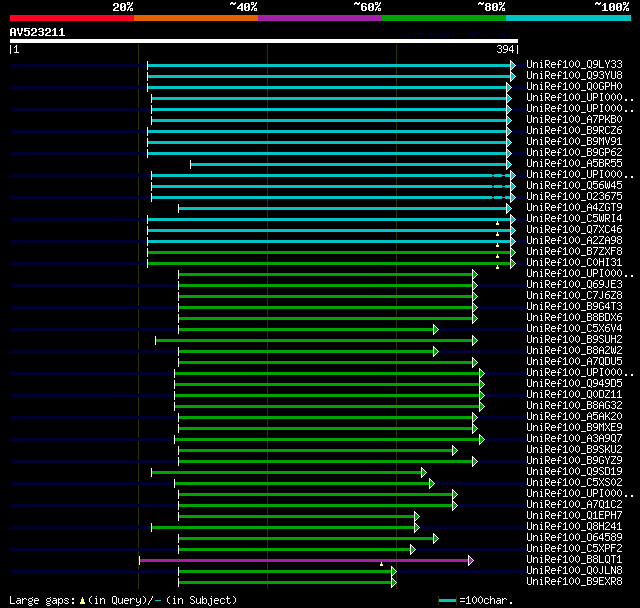This screenshot has height=608, width=640.
Task: Click the green ~80% identity legend segment
Action: pyautogui.click(x=444, y=18)
